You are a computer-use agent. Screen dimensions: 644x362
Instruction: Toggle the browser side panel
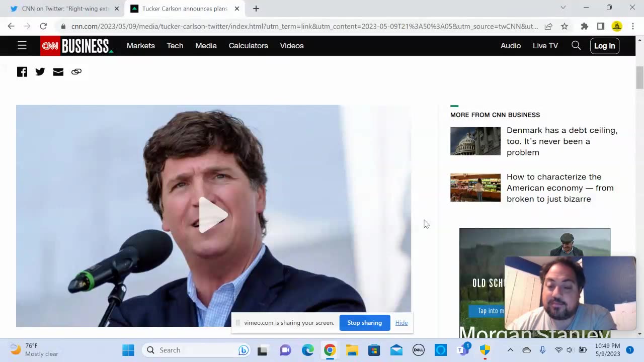(600, 26)
